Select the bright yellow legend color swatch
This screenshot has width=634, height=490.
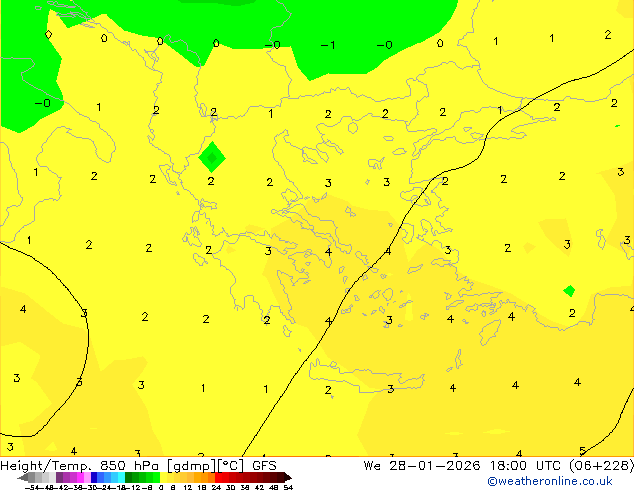(x=164, y=478)
